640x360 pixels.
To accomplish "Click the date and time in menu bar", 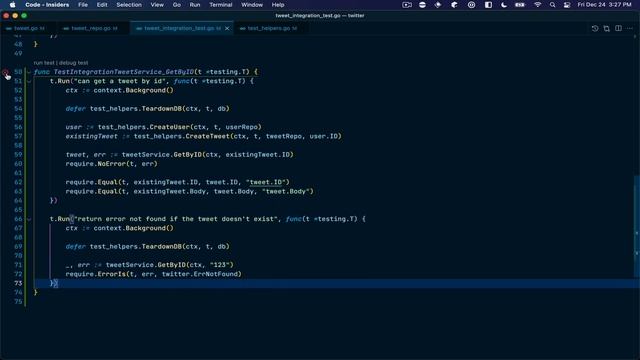I will click(x=604, y=5).
